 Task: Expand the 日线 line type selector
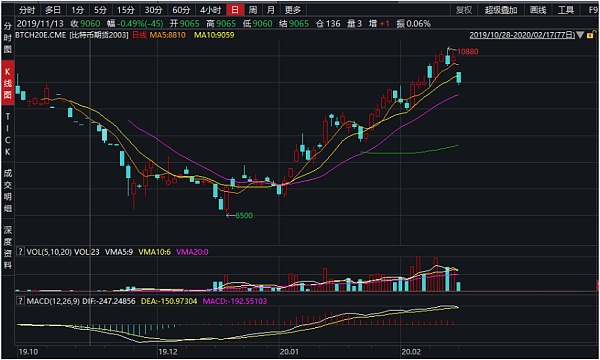[x=139, y=35]
